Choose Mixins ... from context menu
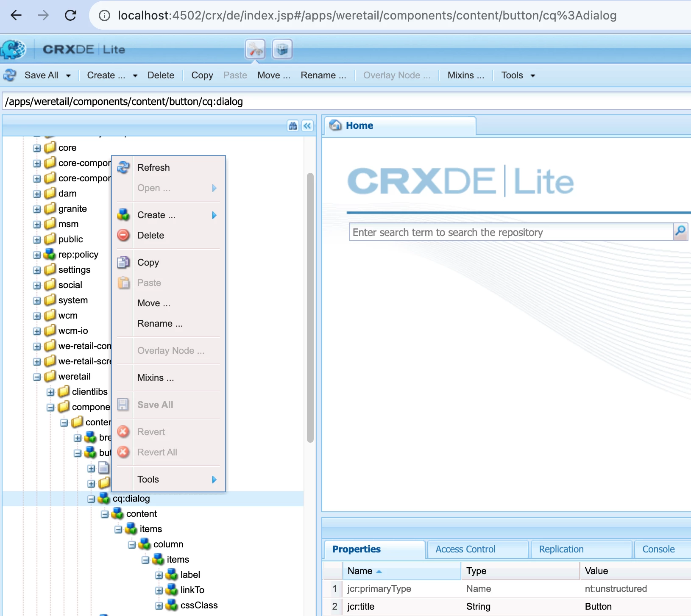 coord(168,377)
